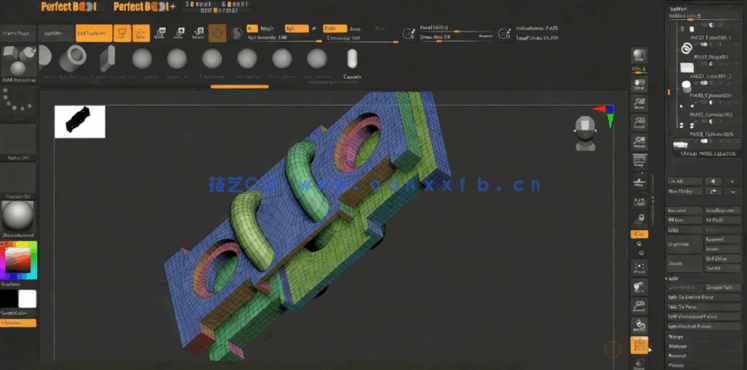Toggle the Zadd button
The width and height of the screenshot is (747, 370).
point(335,29)
